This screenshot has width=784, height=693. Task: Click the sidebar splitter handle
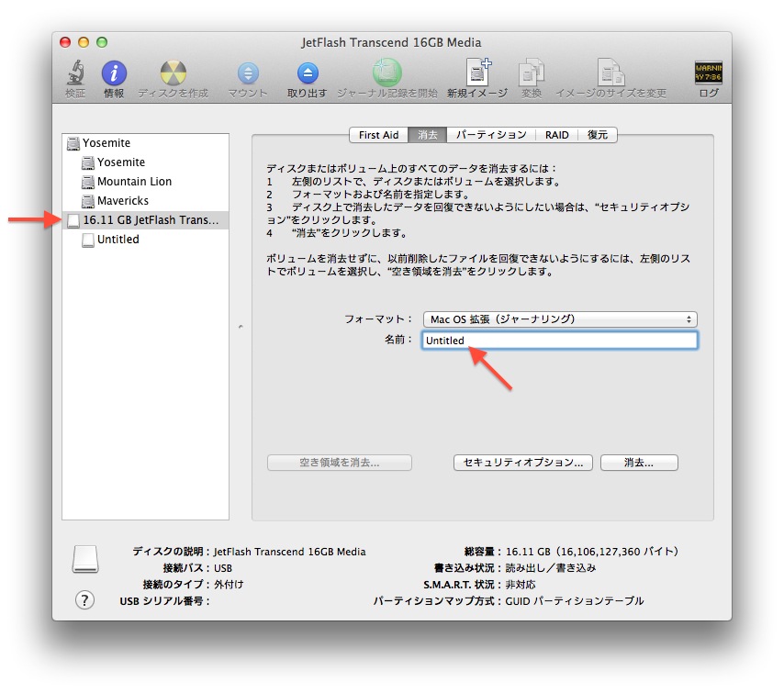[x=241, y=327]
